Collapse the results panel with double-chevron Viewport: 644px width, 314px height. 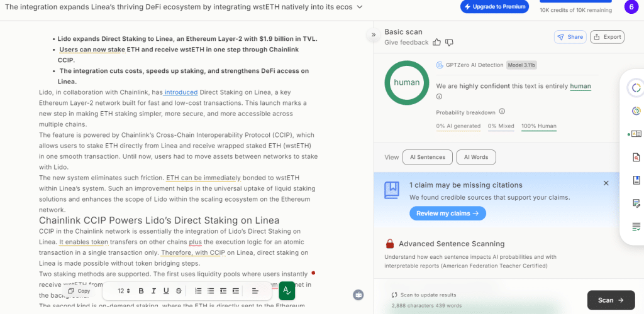[x=374, y=35]
